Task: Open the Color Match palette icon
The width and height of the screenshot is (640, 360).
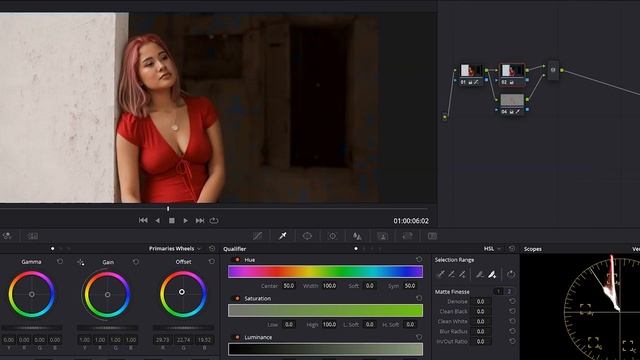Action: (7, 236)
